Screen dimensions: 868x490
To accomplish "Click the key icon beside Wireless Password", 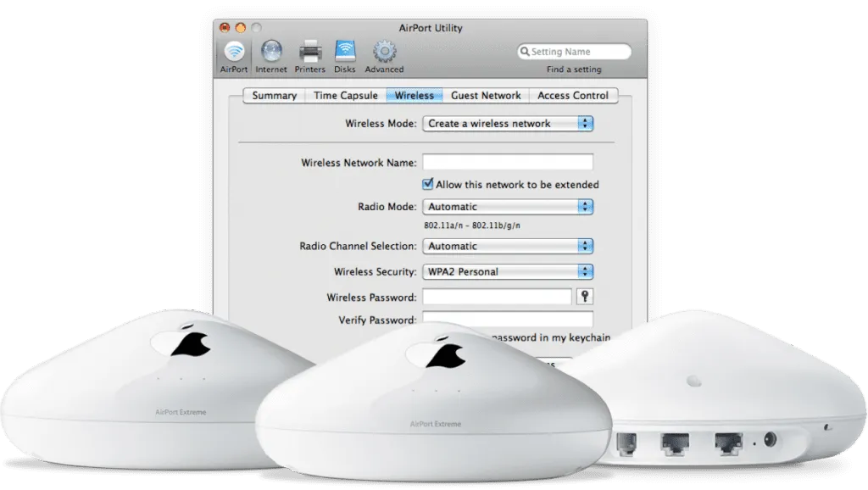I will click(x=586, y=296).
